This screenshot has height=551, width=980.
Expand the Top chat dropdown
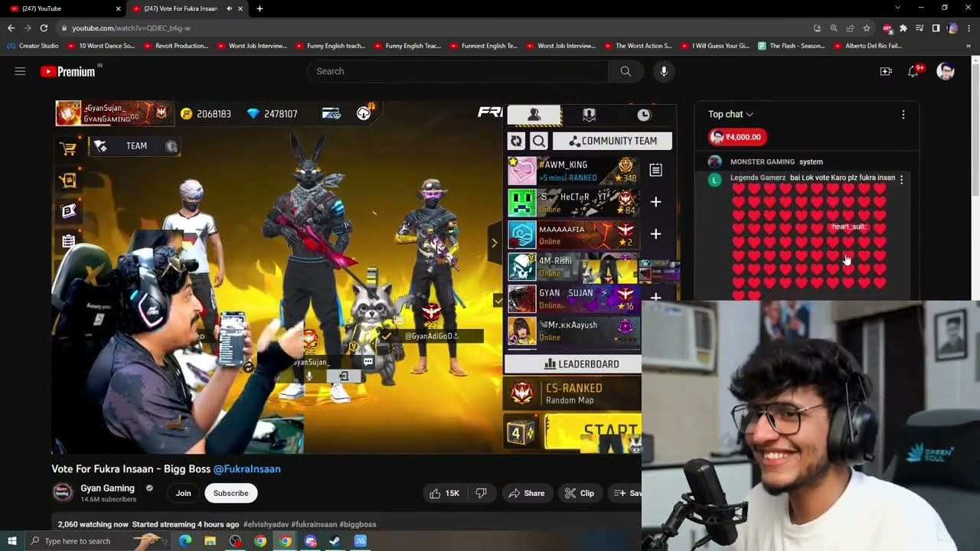730,114
